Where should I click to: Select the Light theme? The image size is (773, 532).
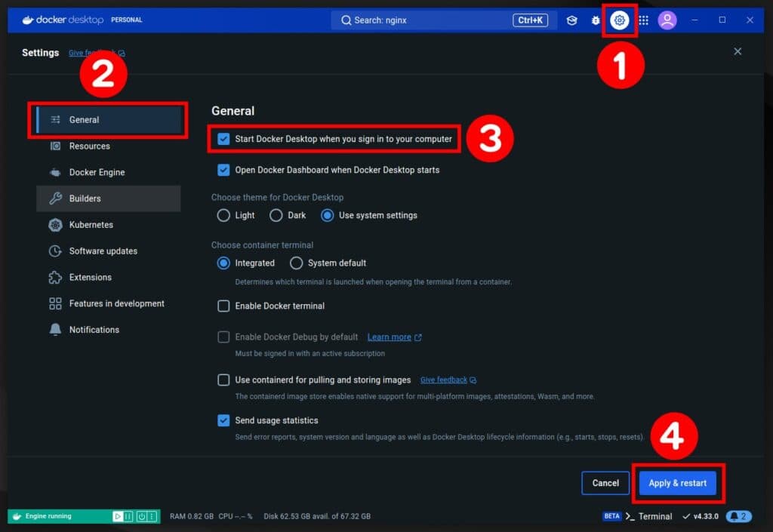pyautogui.click(x=223, y=215)
